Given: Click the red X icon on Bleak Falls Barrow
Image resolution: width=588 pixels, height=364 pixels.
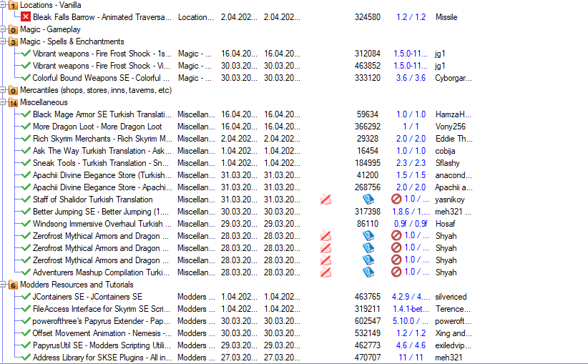Looking at the screenshot, I should point(26,17).
